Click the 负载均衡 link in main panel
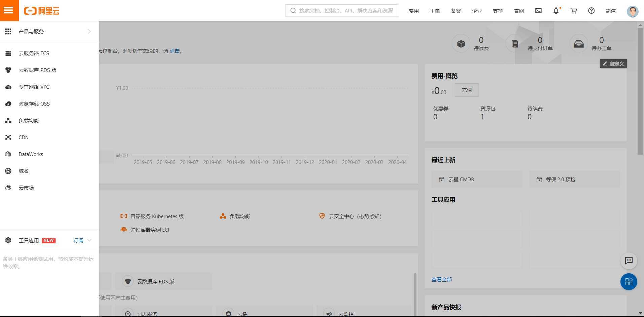 tap(240, 216)
